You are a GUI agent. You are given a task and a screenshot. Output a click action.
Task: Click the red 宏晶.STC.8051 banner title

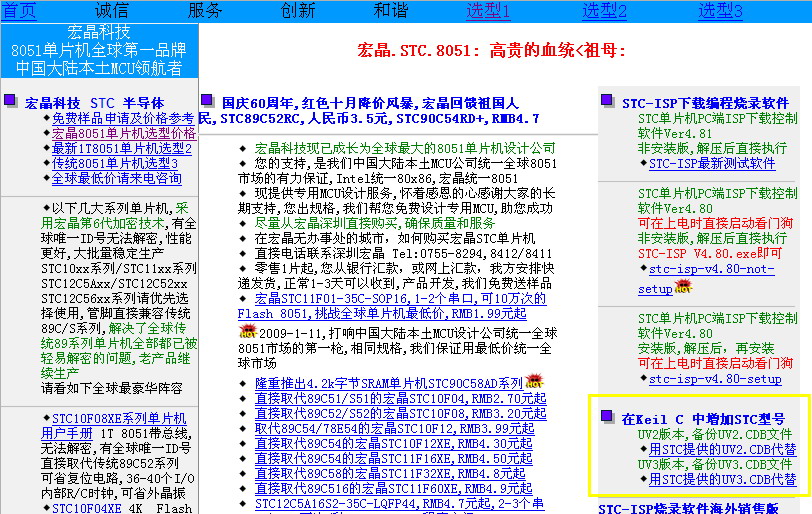(x=491, y=51)
